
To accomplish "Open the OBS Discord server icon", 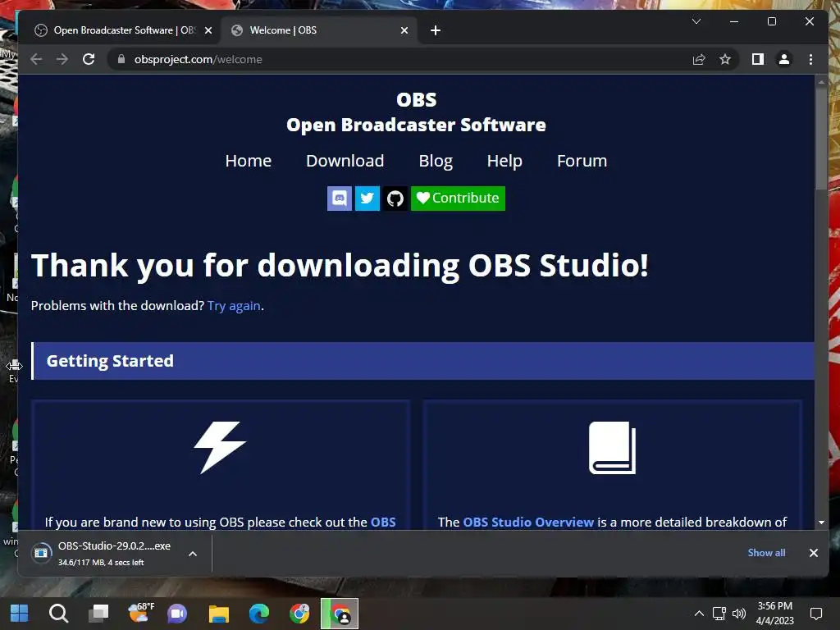I will point(339,199).
